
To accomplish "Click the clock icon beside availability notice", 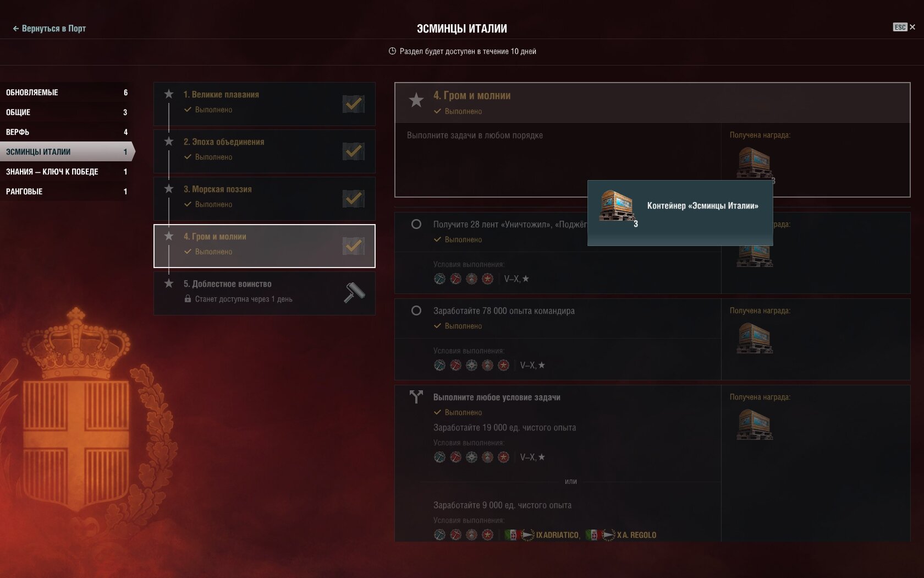I will click(392, 51).
